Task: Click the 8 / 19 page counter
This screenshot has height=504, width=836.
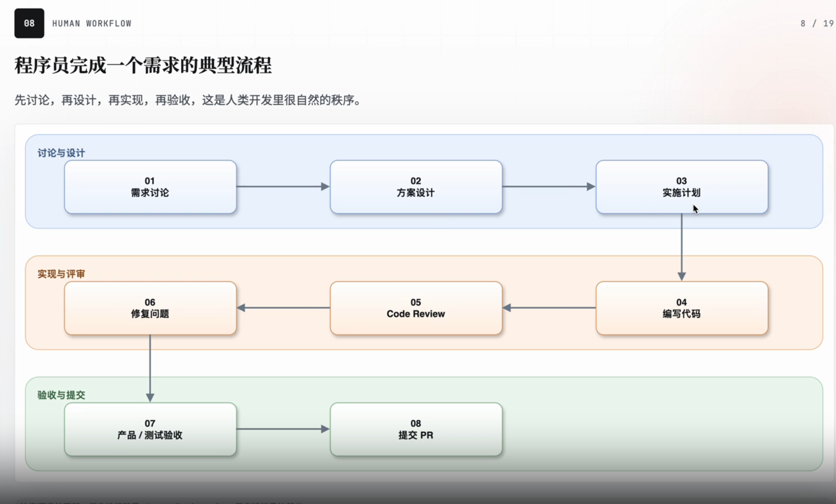Action: click(817, 23)
